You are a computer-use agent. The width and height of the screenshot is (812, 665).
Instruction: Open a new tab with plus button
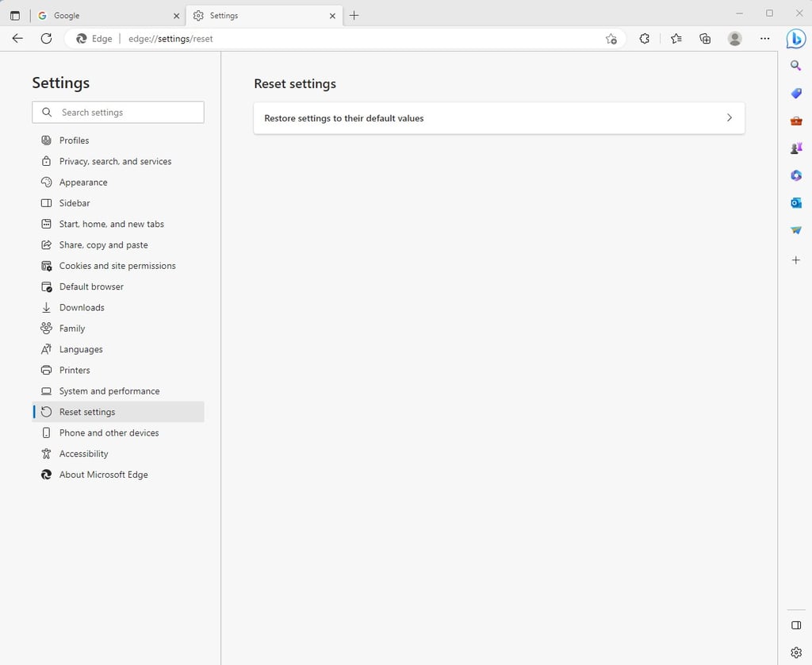point(354,16)
